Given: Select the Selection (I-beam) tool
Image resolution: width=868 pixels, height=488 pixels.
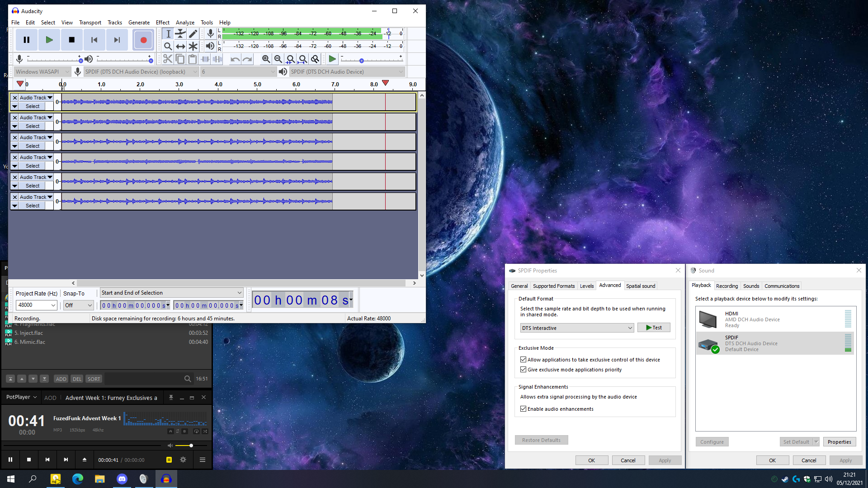Looking at the screenshot, I should click(x=168, y=33).
